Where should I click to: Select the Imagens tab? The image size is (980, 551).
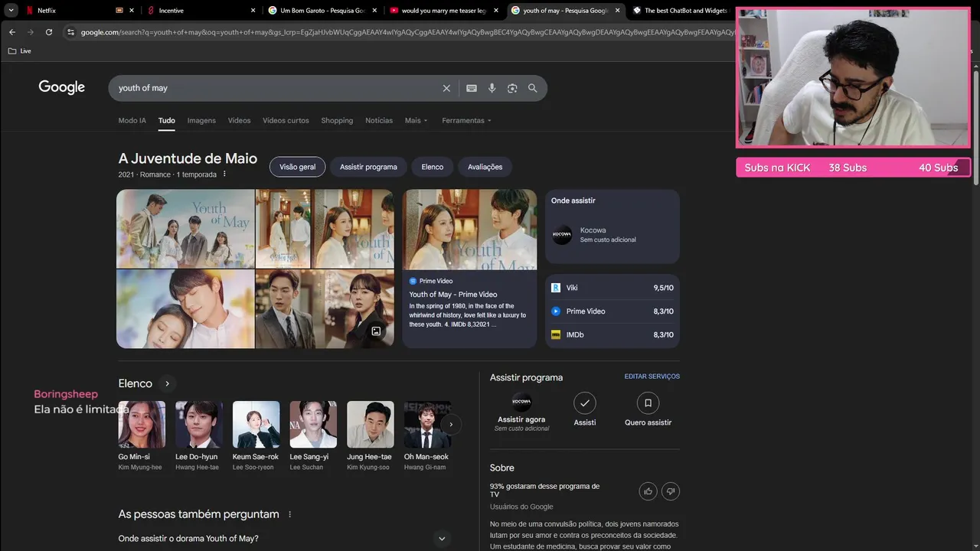tap(201, 120)
